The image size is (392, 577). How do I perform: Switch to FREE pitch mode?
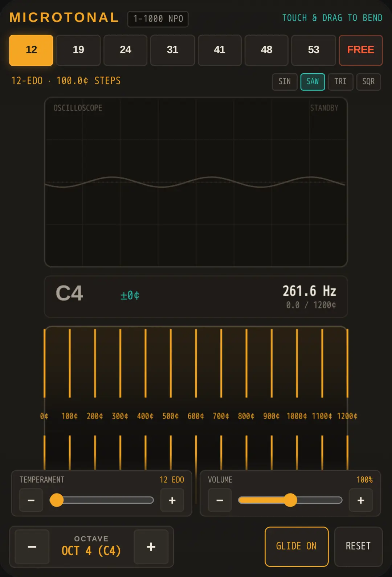pyautogui.click(x=361, y=50)
